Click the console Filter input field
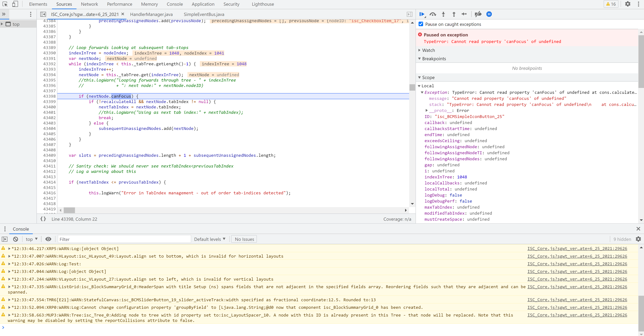Screen dimensions: 644x336 click(x=124, y=239)
